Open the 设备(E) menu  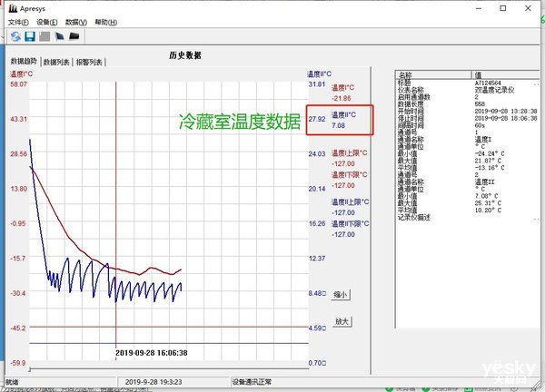47,22
